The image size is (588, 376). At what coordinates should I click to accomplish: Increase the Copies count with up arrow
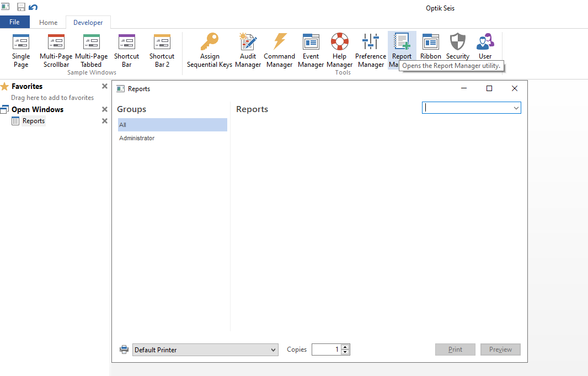pyautogui.click(x=345, y=347)
